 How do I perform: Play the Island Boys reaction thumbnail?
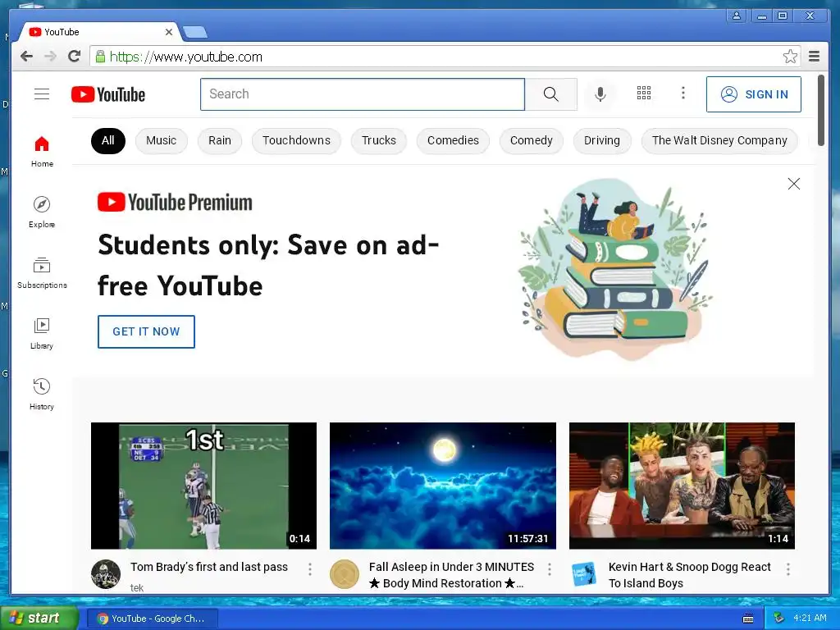(x=682, y=486)
